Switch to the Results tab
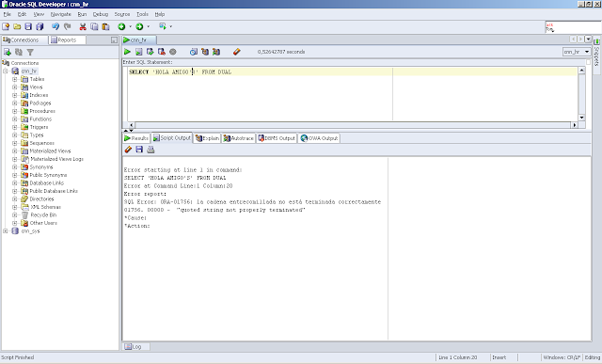Screen dimensions: 602x364 [136, 138]
